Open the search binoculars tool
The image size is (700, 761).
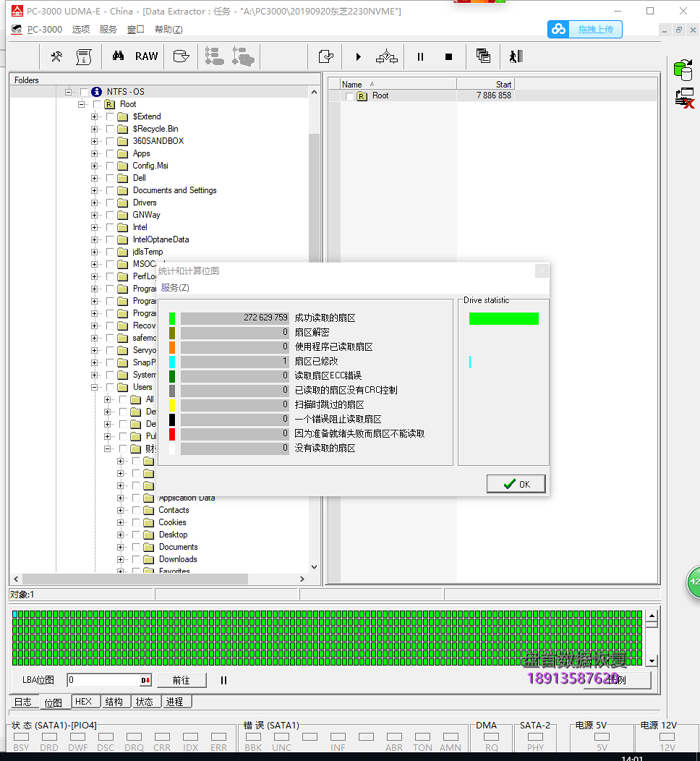118,56
